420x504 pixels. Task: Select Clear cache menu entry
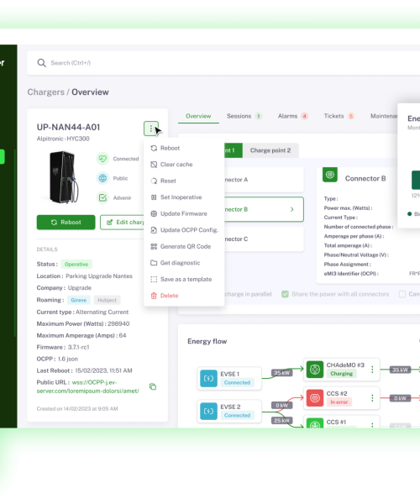(184, 165)
